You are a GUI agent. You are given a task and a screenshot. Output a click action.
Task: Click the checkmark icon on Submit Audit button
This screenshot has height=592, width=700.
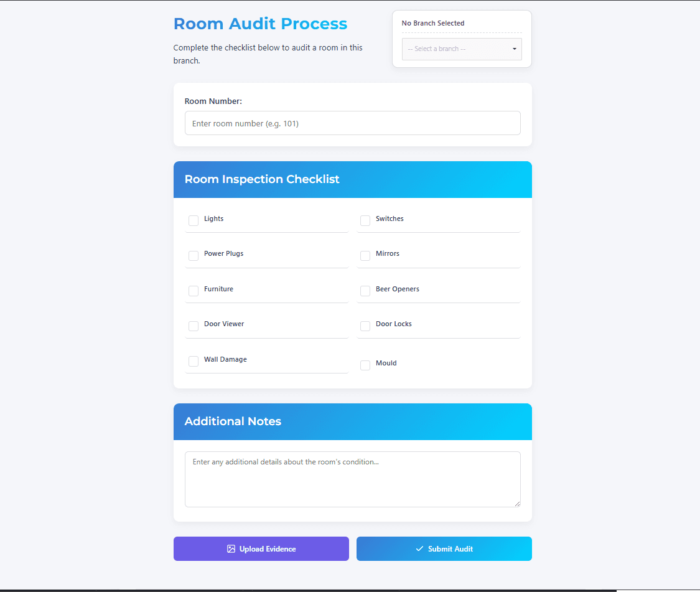419,548
